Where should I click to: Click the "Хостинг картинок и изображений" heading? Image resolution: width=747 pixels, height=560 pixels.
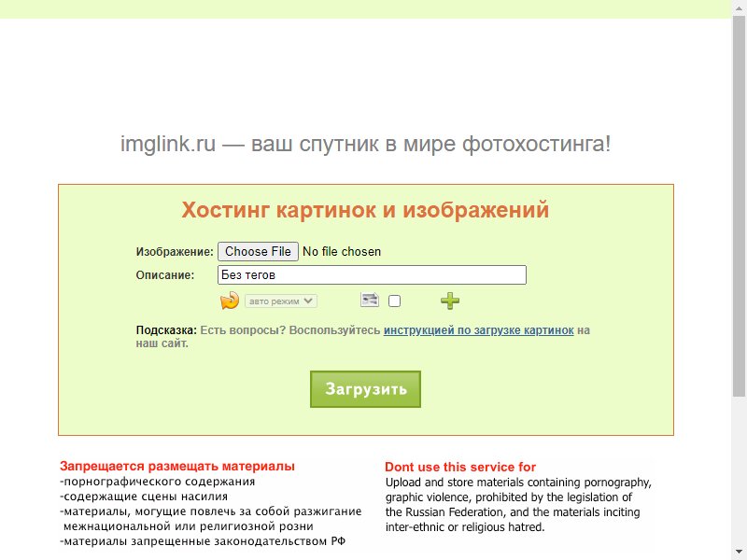click(x=365, y=210)
